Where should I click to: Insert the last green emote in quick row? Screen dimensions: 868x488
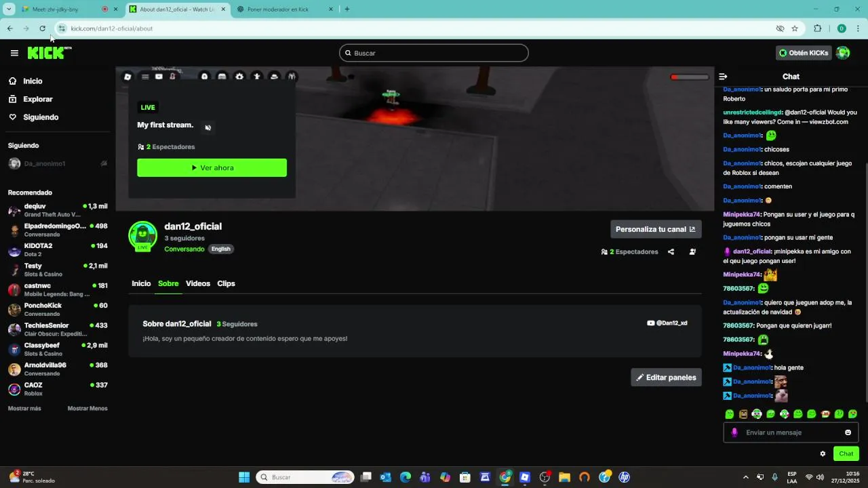tap(852, 414)
